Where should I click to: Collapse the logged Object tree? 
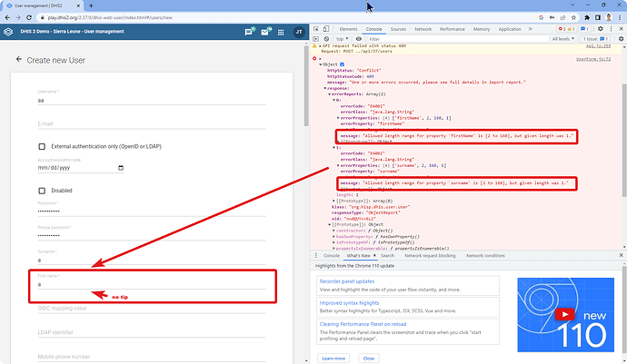(x=320, y=64)
